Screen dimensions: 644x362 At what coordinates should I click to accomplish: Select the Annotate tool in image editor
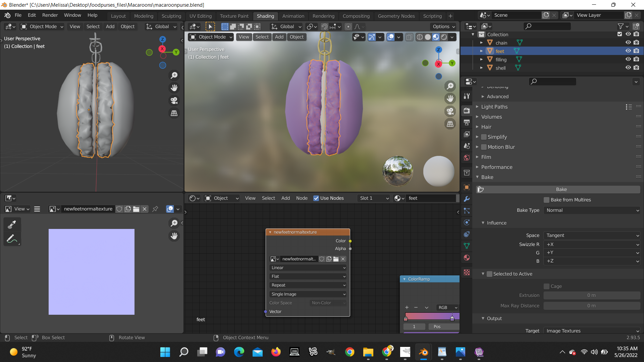[x=12, y=239]
